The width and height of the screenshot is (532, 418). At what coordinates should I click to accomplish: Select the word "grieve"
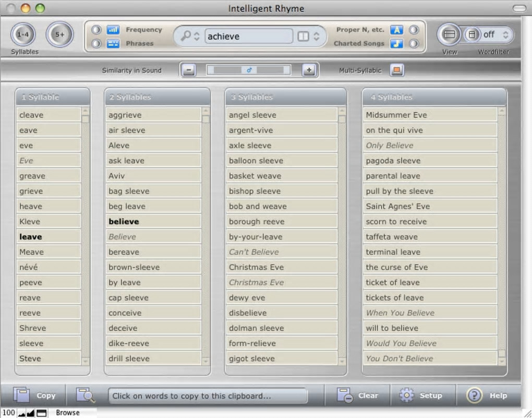pos(49,191)
